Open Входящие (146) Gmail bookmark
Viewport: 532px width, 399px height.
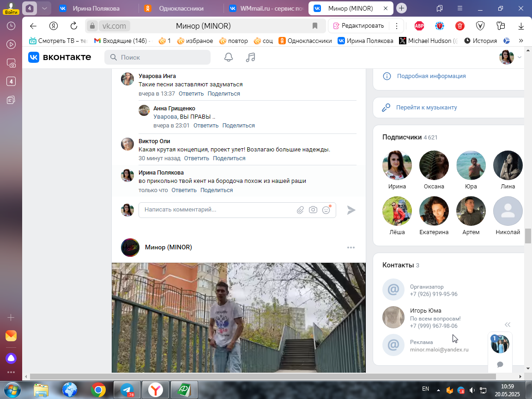point(122,41)
